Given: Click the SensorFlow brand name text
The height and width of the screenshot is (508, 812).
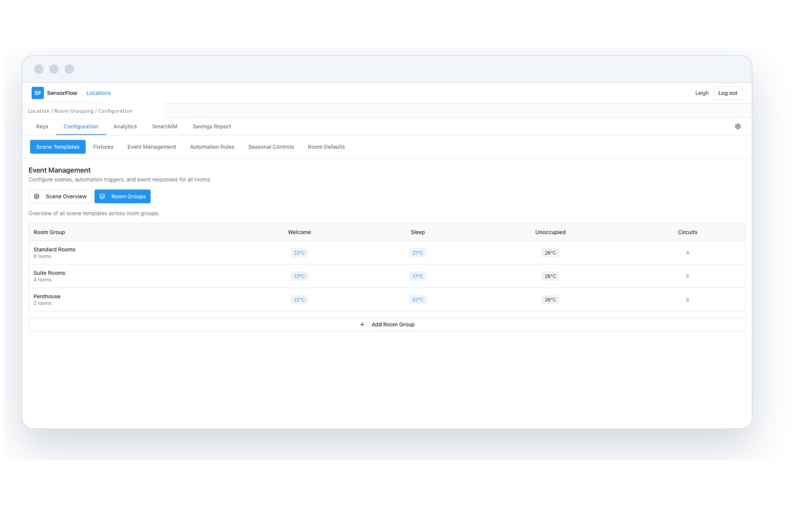Looking at the screenshot, I should pos(62,93).
